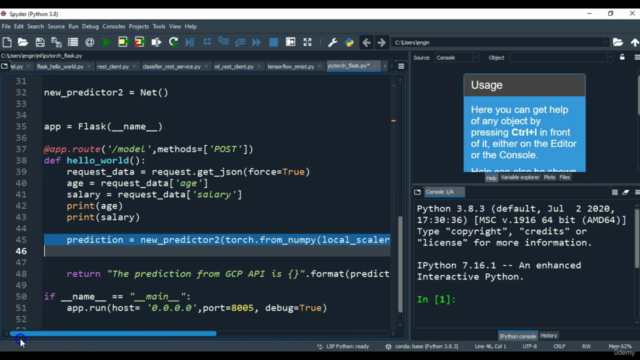This screenshot has height=360, width=640.
Task: Open console tab browse icon
Action: click(417, 192)
